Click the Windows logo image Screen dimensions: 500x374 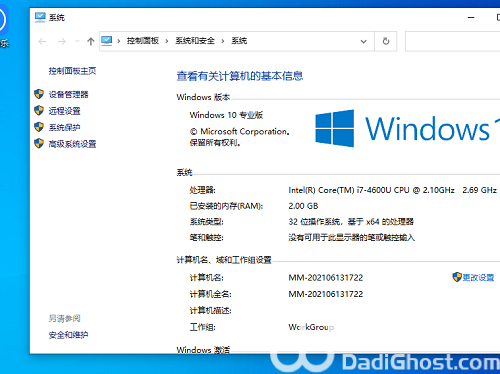coord(335,128)
